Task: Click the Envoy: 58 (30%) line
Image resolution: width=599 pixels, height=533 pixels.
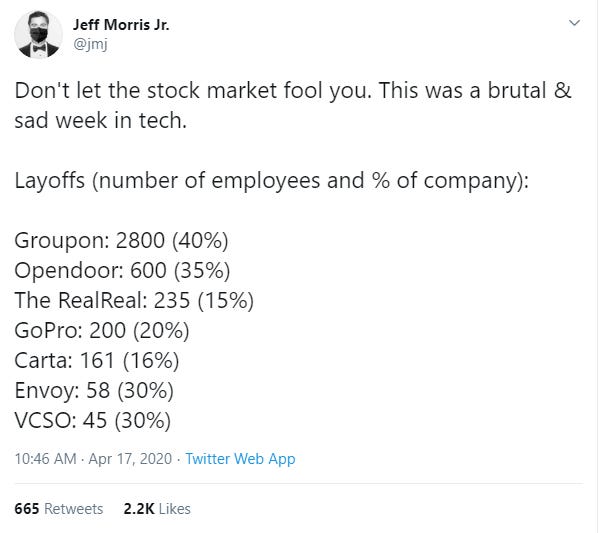Action: [94, 390]
